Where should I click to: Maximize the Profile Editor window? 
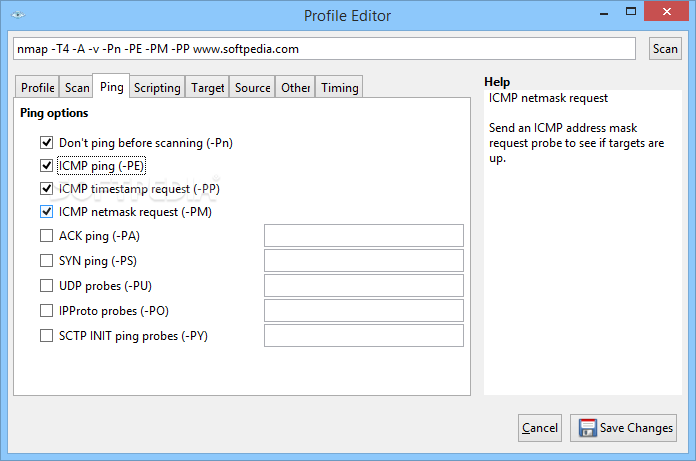(631, 12)
